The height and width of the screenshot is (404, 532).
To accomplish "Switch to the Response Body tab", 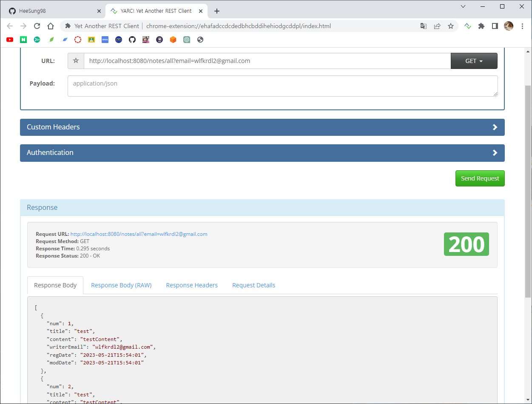I will 55,285.
